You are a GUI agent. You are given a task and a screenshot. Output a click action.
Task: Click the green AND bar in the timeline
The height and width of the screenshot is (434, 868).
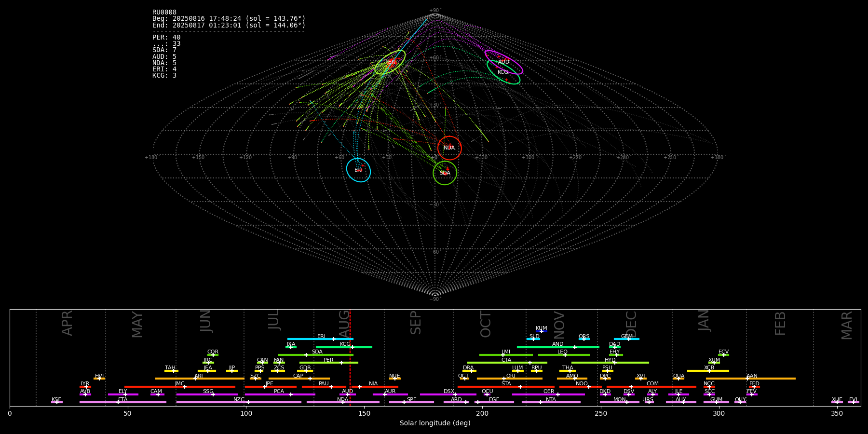point(558,347)
